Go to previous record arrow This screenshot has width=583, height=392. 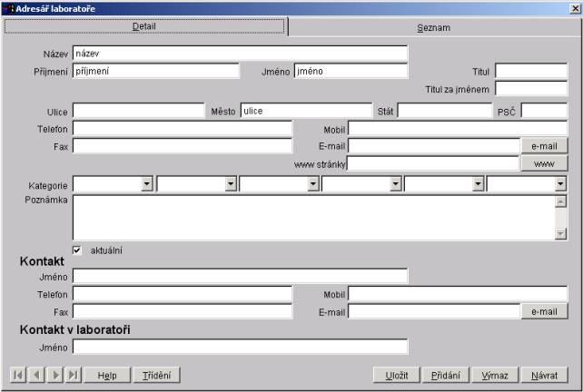pyautogui.click(x=36, y=375)
